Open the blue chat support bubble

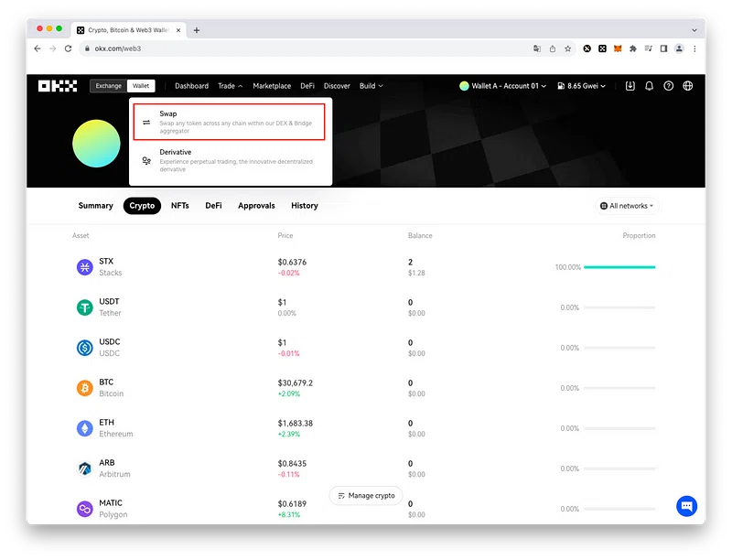(687, 506)
